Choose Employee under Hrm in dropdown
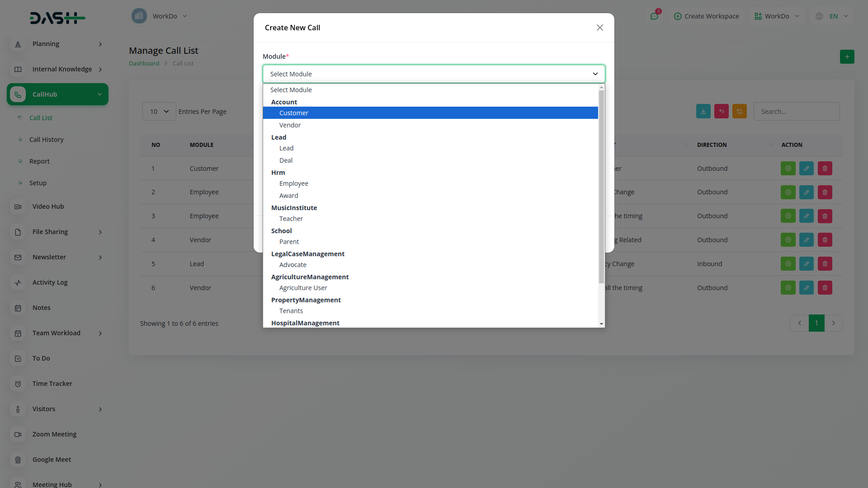Image resolution: width=868 pixels, height=488 pixels. [293, 183]
